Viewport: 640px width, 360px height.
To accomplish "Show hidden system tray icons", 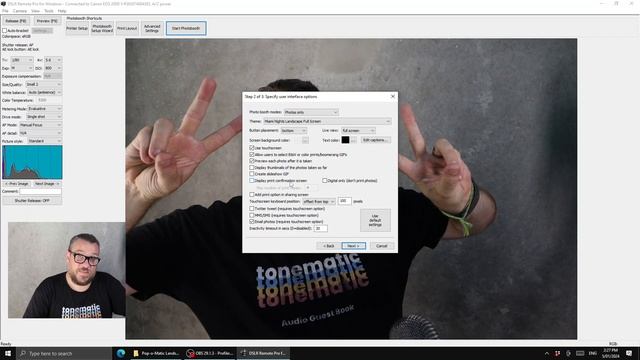I will 547,353.
